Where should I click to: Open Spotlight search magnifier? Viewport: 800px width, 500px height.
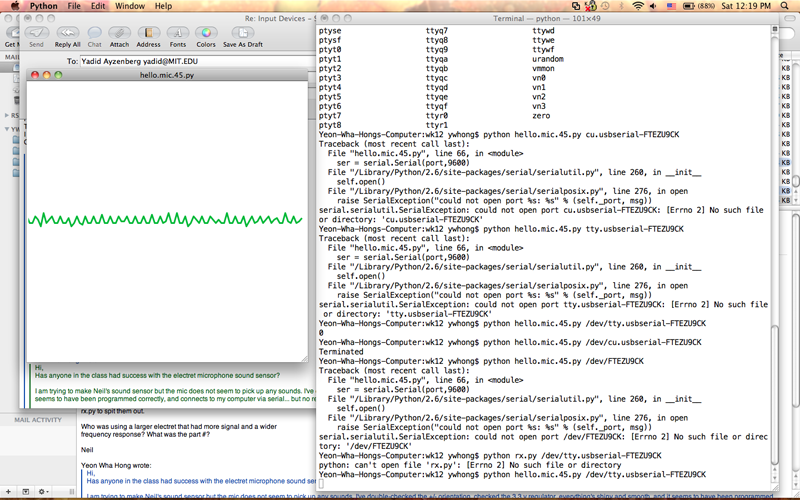(785, 6)
